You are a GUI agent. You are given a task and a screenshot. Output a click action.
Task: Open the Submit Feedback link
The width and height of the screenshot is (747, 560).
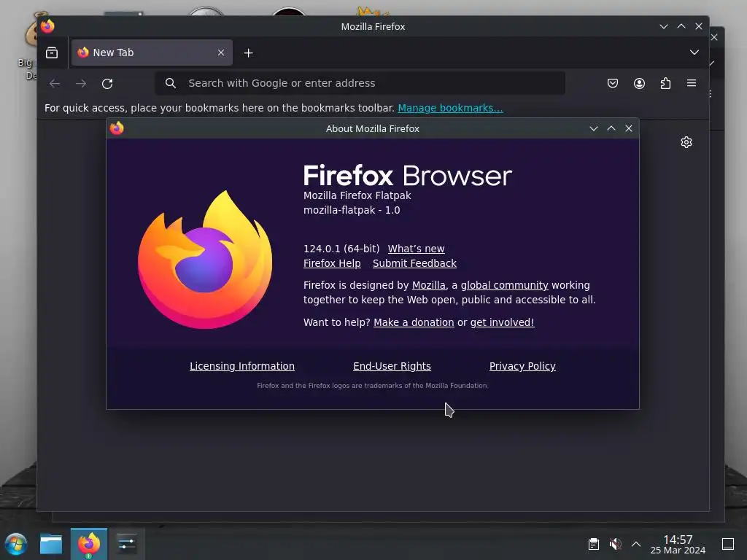pos(414,263)
